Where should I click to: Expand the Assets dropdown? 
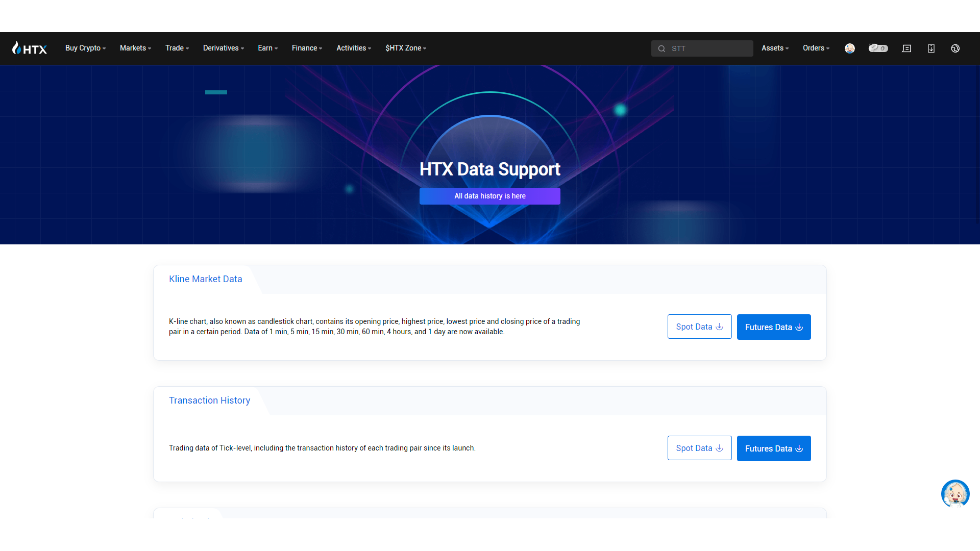point(774,48)
